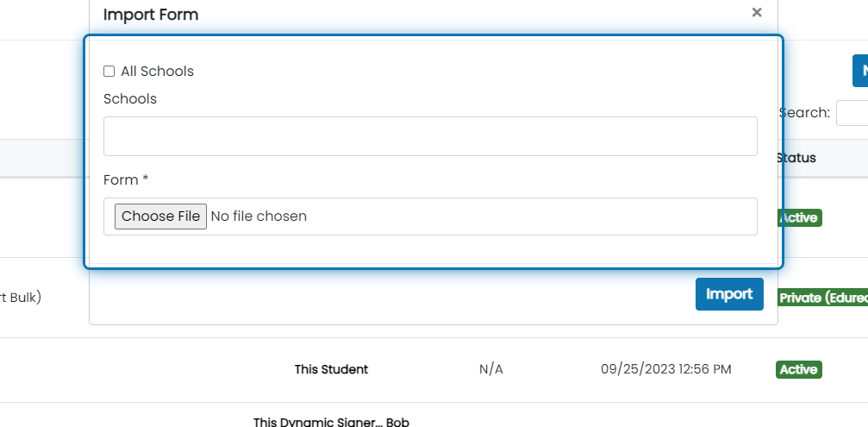Click the 09/25/2023 12:56 PM date cell
This screenshot has height=427, width=868.
[x=666, y=369]
